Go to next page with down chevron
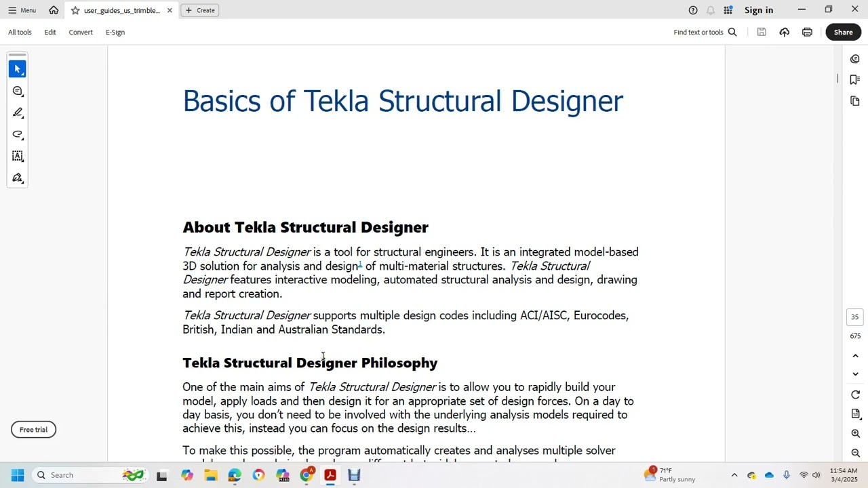868x488 pixels. click(855, 374)
